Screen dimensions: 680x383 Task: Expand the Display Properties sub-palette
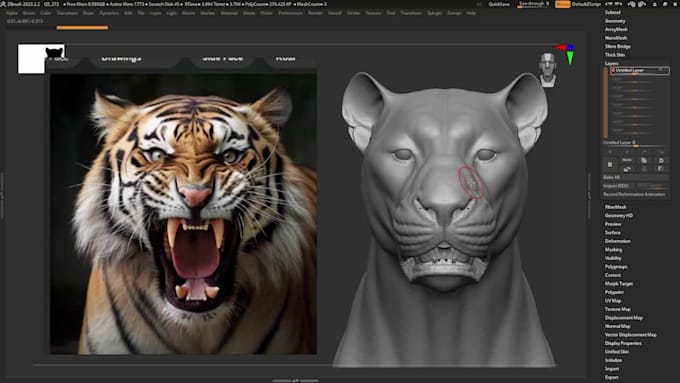tap(623, 343)
